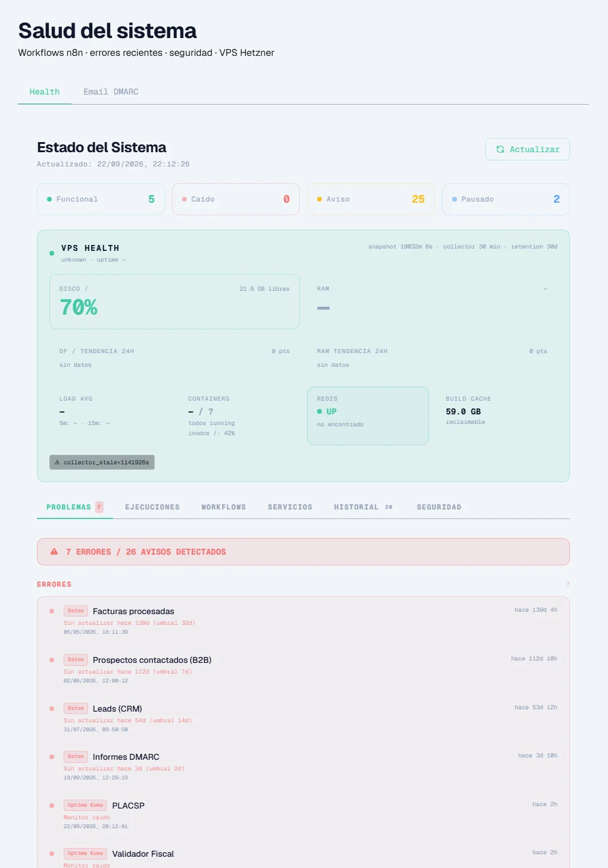The height and width of the screenshot is (868, 608).
Task: Click the red dot beside Validador Fiscal
Action: 52,854
